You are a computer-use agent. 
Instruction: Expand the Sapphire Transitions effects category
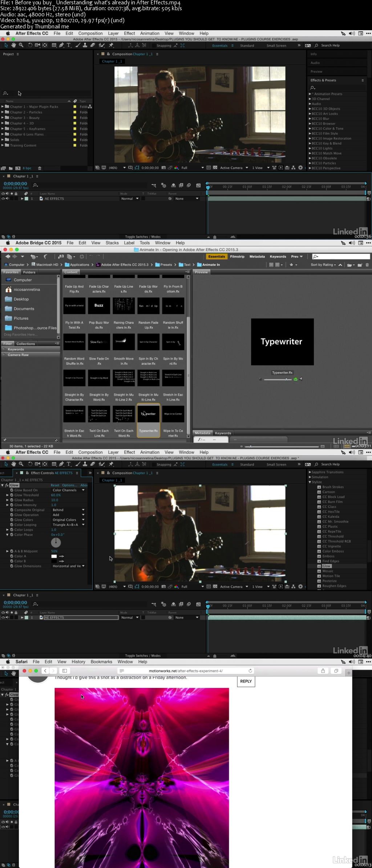click(x=310, y=472)
